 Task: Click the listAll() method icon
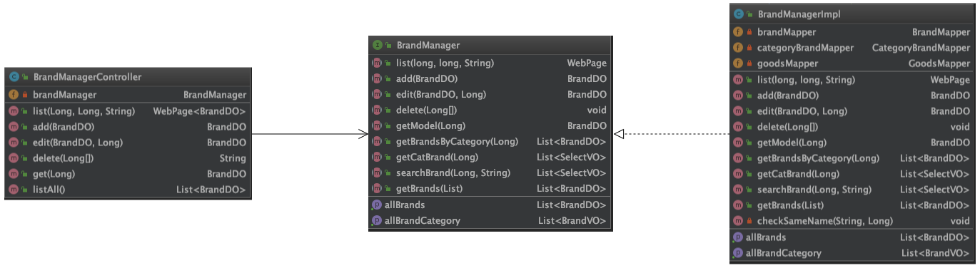14,190
